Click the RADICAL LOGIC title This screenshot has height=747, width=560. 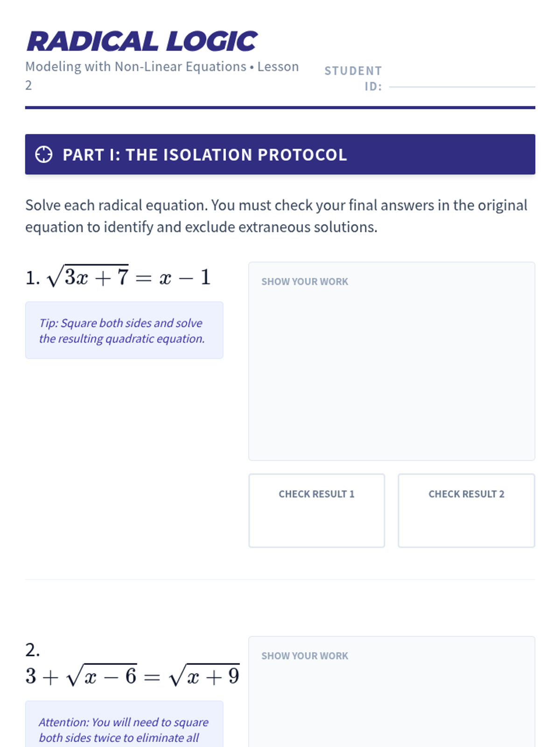click(142, 41)
